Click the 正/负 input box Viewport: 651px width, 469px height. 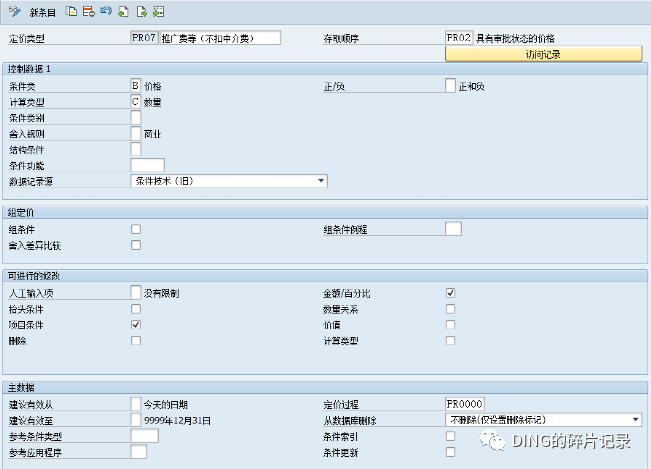pos(450,86)
